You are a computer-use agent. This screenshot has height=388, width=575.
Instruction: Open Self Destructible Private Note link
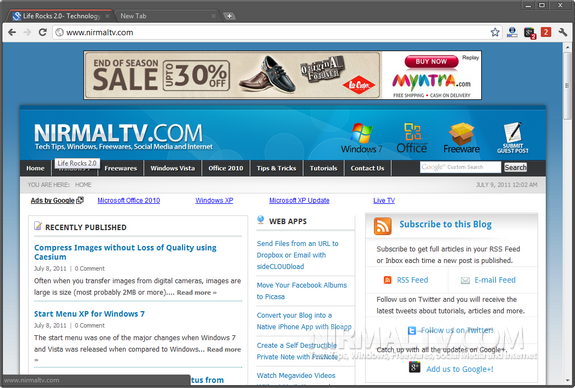(297, 351)
